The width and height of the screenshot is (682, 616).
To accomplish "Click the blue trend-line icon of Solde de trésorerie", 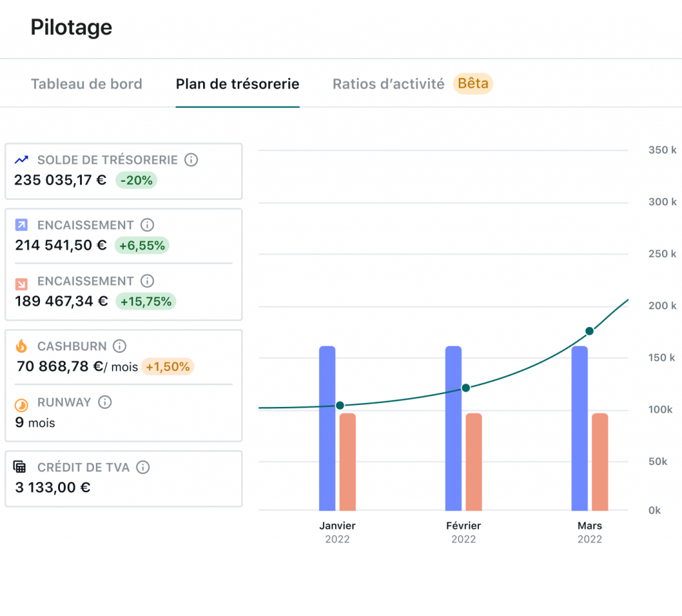I will [22, 160].
